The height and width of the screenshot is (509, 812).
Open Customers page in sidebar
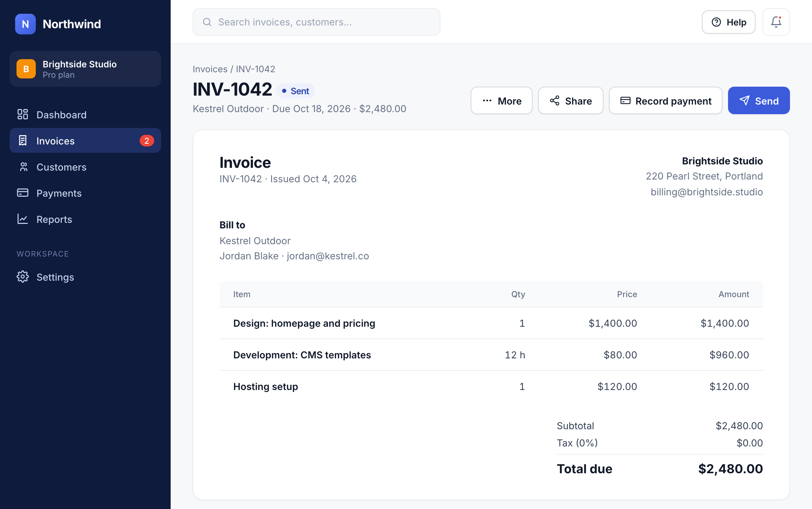click(x=85, y=167)
